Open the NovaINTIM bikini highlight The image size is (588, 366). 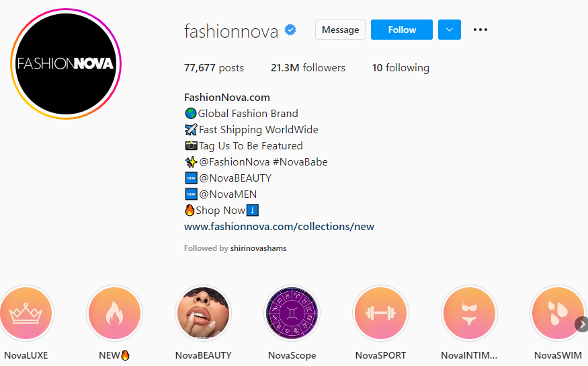coord(469,313)
